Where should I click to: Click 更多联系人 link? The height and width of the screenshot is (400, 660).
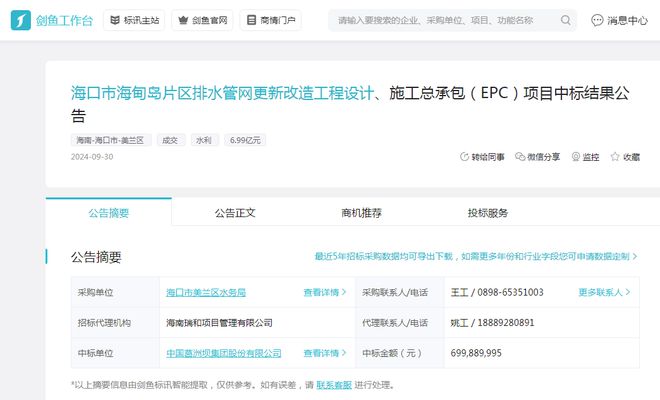pyautogui.click(x=600, y=292)
